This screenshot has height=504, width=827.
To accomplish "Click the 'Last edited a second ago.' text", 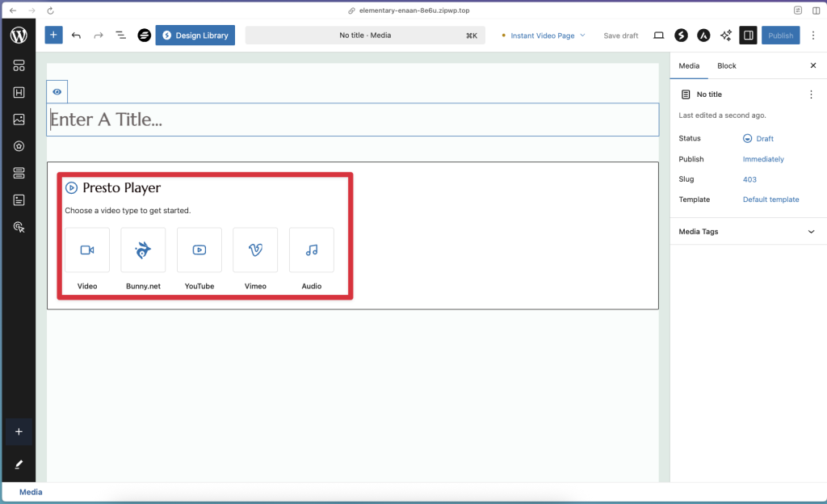I will (x=722, y=115).
